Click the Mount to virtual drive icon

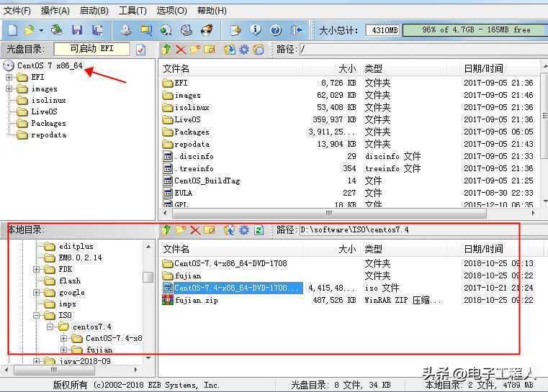pyautogui.click(x=187, y=30)
